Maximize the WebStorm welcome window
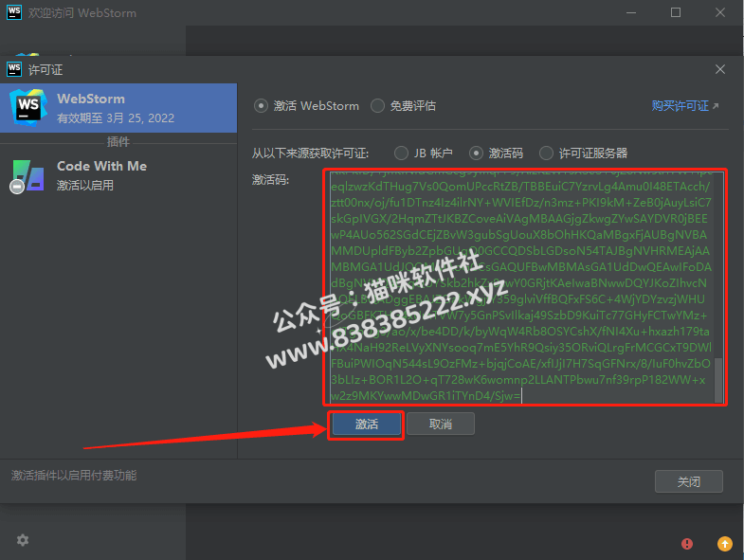This screenshot has width=744, height=560. click(676, 12)
